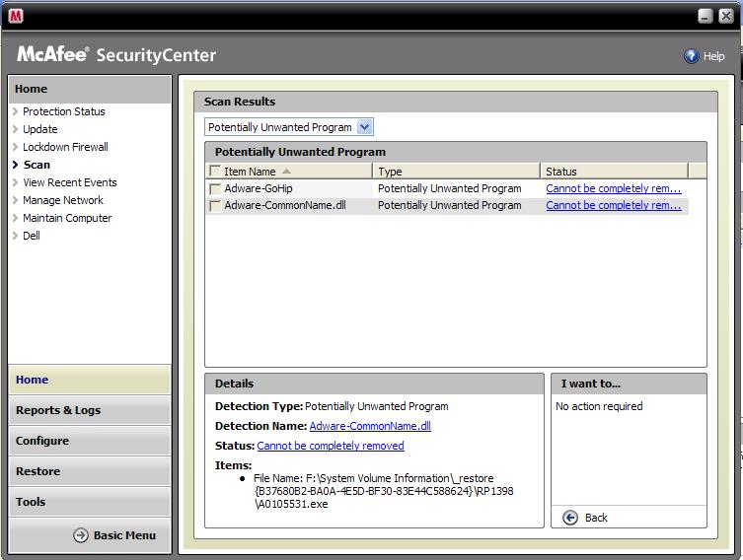This screenshot has height=560, width=743.
Task: Select the Adware-GoHip item name
Action: (x=259, y=188)
